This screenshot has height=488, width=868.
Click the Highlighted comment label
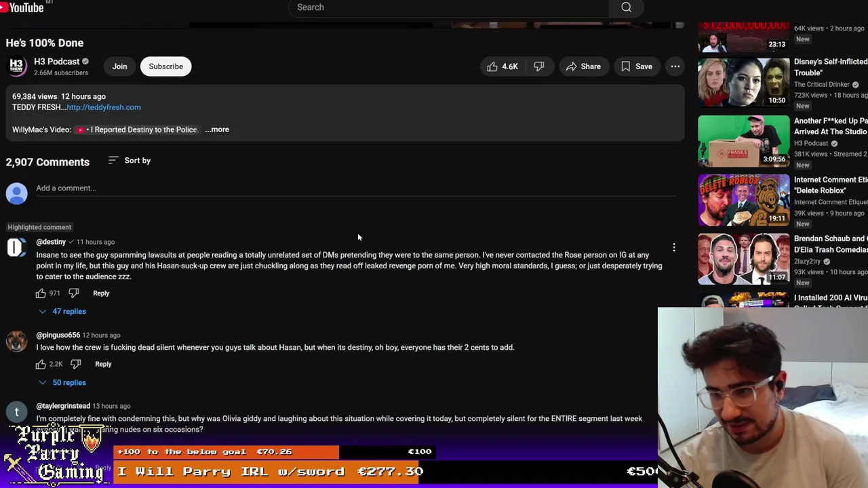click(39, 227)
